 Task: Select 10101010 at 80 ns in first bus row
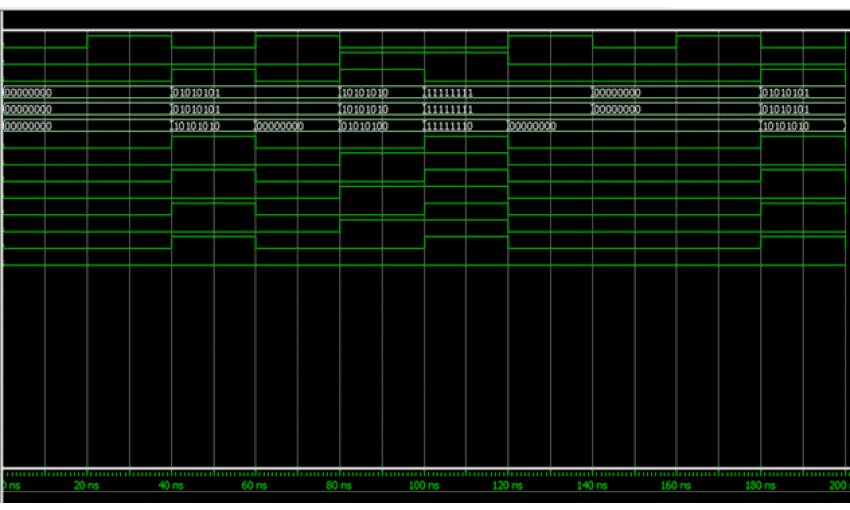[364, 93]
